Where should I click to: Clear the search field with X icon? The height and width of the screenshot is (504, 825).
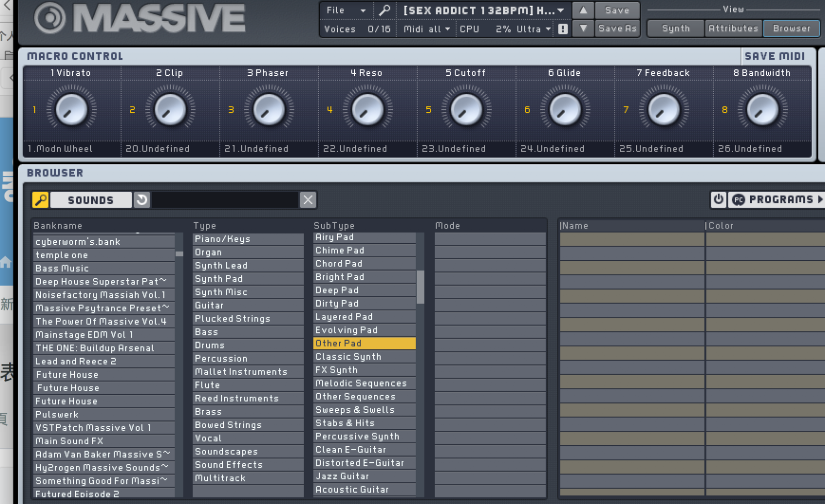(308, 200)
